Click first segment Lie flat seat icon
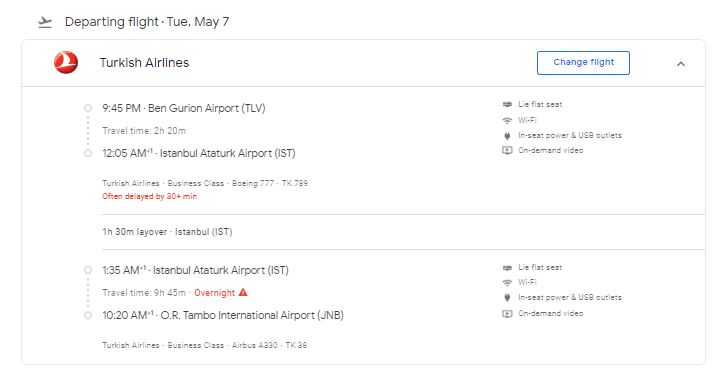 (x=507, y=104)
